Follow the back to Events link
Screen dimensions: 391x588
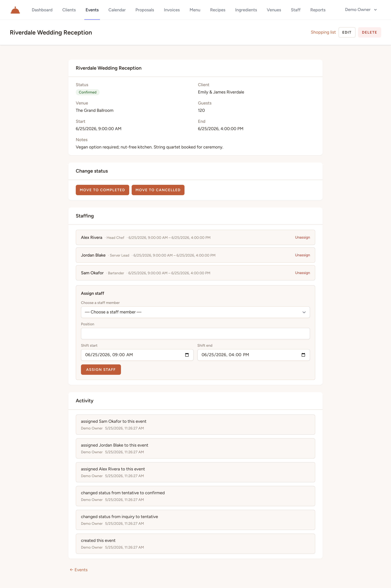[x=79, y=570]
